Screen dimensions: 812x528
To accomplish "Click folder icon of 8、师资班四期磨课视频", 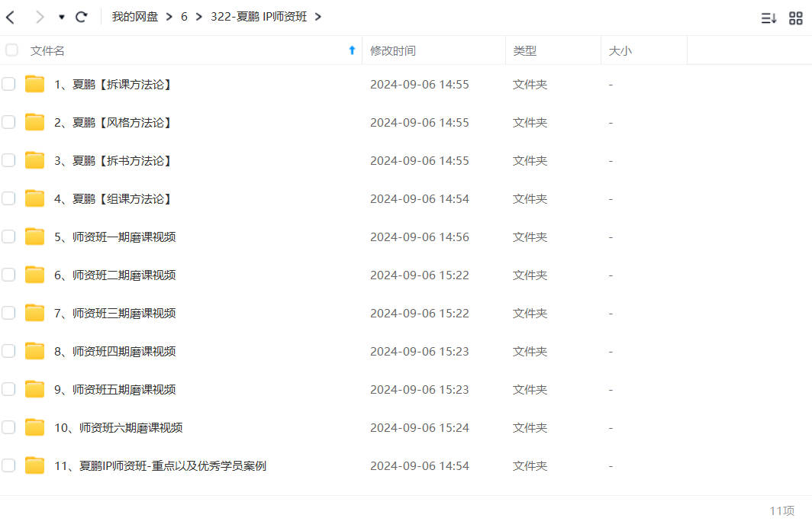I will (34, 351).
